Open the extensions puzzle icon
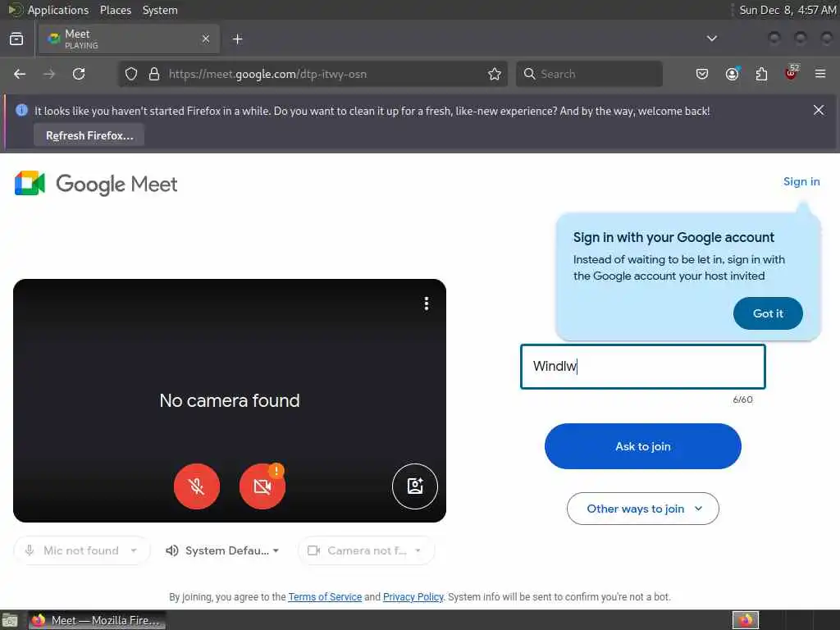 tap(761, 74)
